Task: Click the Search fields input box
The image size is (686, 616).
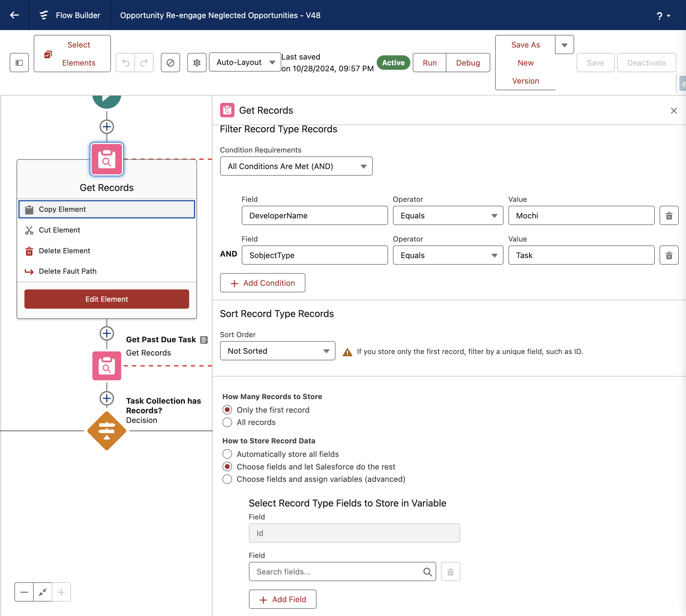Action: [342, 572]
